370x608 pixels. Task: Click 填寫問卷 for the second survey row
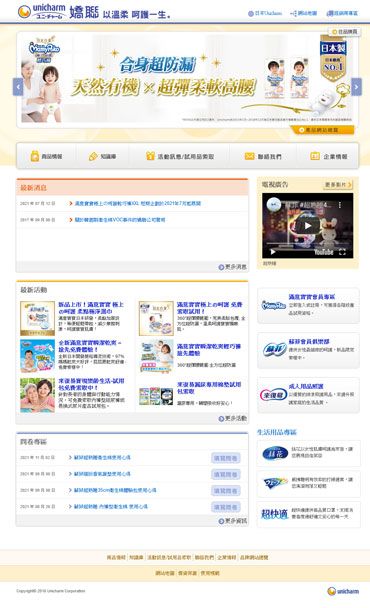226,474
